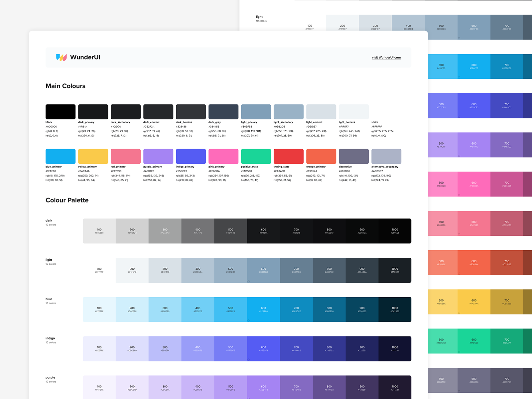
Task: Click the 'Colour Palette' heading
Action: pos(67,200)
